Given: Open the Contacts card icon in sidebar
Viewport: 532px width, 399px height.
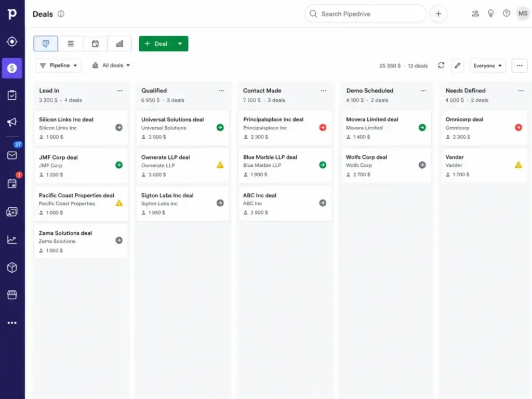Looking at the screenshot, I should tap(12, 212).
